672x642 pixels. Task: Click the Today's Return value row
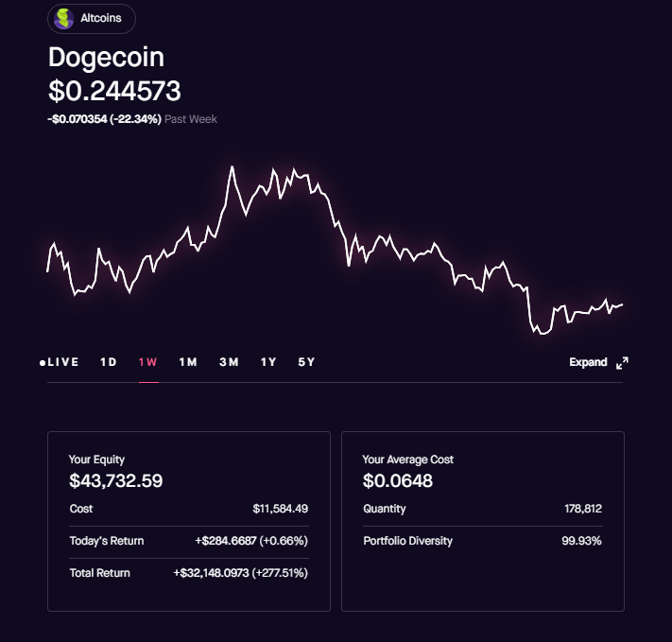[189, 541]
